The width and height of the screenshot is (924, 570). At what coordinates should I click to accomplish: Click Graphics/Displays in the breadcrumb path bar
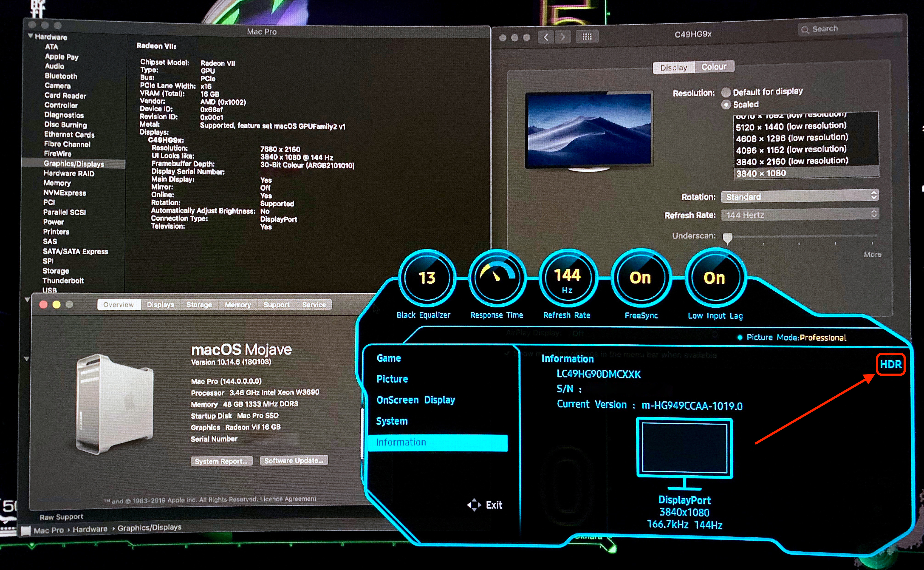[150, 527]
